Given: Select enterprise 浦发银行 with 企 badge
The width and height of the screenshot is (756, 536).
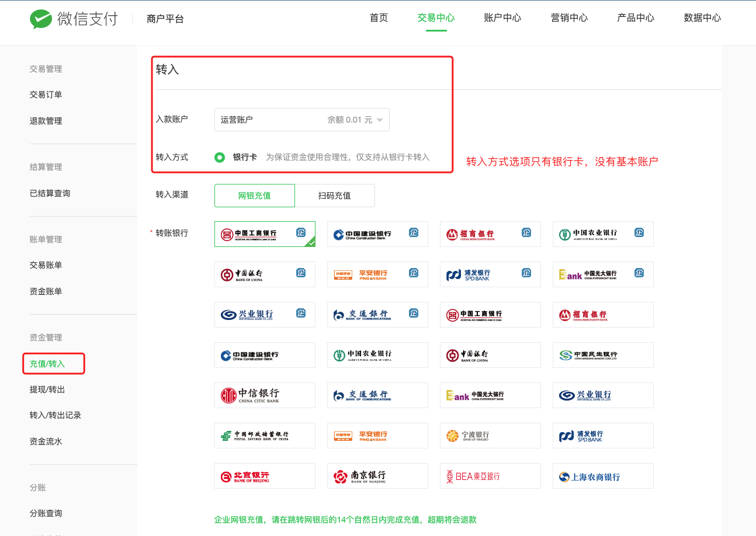Looking at the screenshot, I should (x=490, y=274).
